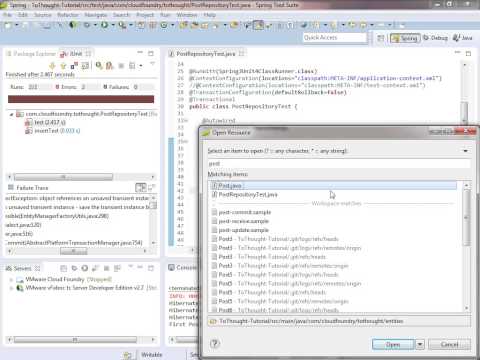
Task: Open the Navigate menu
Action: [96, 15]
